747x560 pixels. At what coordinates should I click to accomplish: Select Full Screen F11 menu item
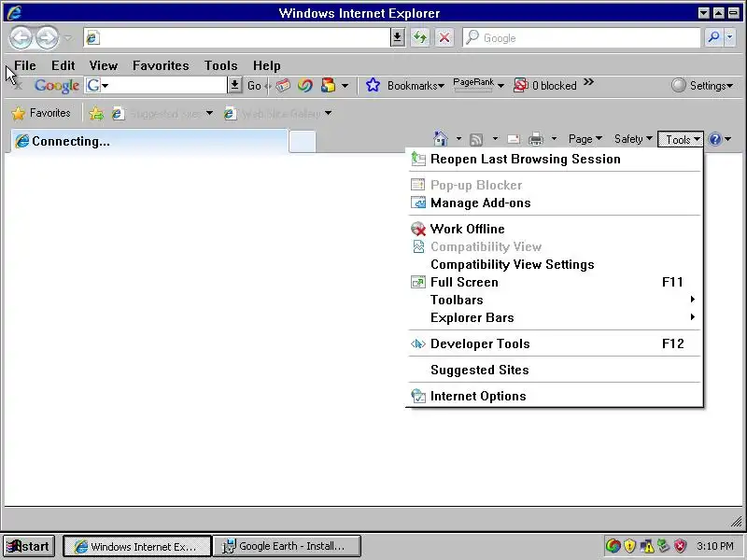click(x=555, y=282)
